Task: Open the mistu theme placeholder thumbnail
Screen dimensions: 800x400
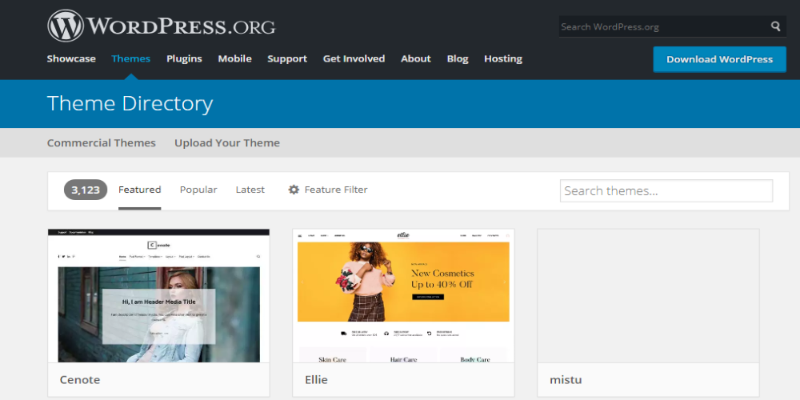Action: (x=648, y=295)
